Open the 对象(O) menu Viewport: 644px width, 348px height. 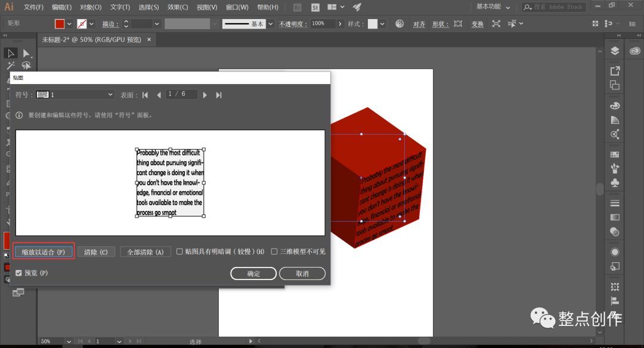pyautogui.click(x=91, y=7)
